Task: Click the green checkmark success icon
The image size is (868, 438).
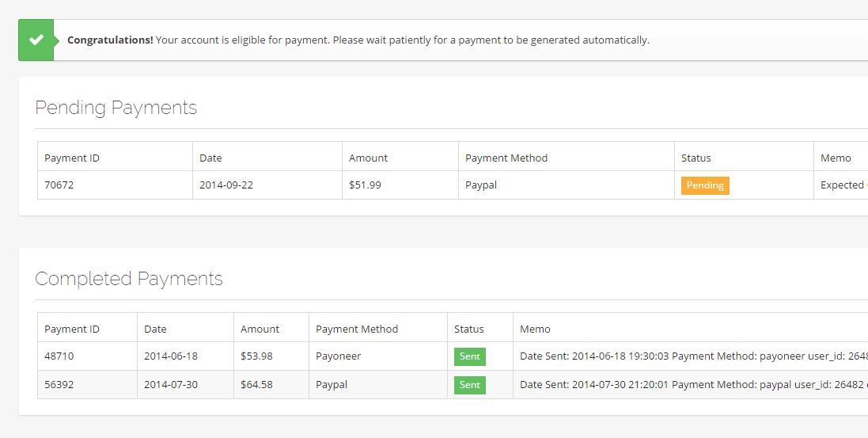Action: click(x=36, y=40)
